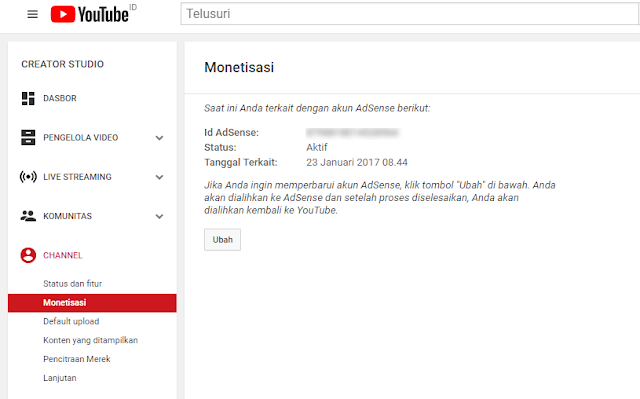Click the Creator Studio heading

click(x=62, y=64)
